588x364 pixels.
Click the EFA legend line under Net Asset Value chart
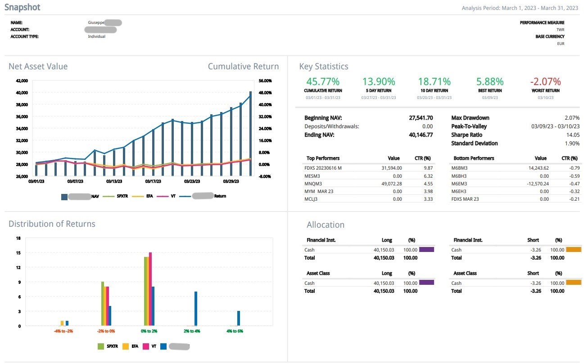pyautogui.click(x=138, y=196)
